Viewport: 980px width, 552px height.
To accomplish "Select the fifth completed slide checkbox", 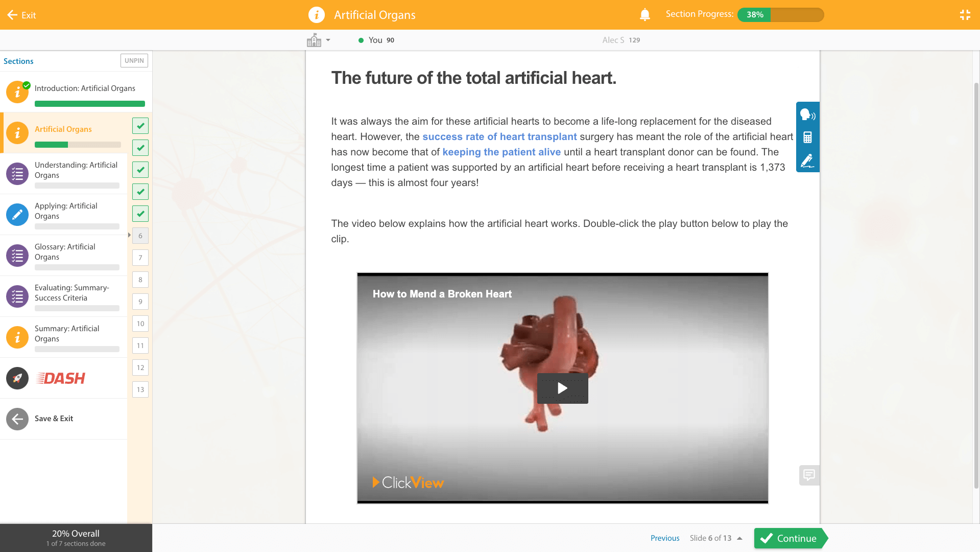I will coord(140,214).
